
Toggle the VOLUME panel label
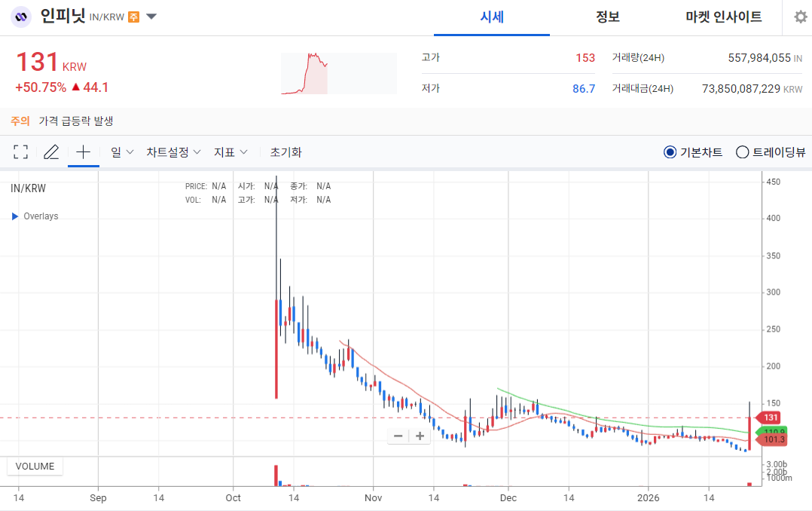(35, 466)
